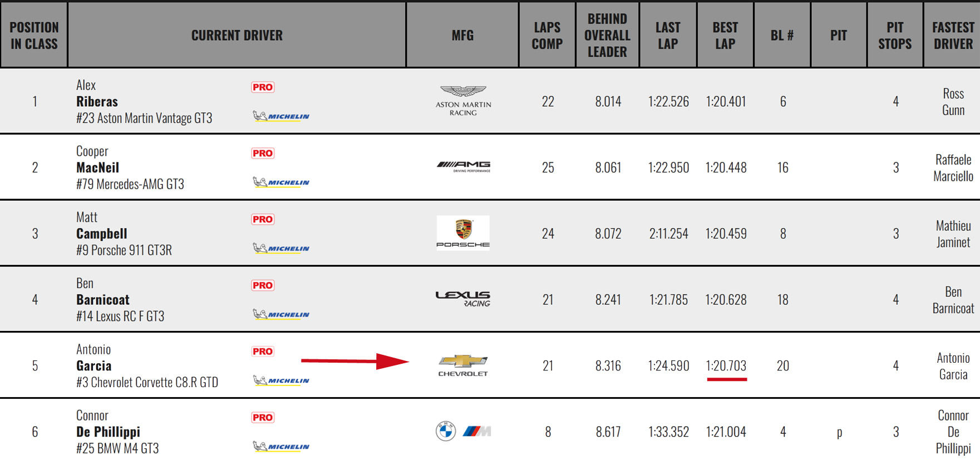The height and width of the screenshot is (460, 980).
Task: Click the Pit Stops column header
Action: (x=895, y=35)
